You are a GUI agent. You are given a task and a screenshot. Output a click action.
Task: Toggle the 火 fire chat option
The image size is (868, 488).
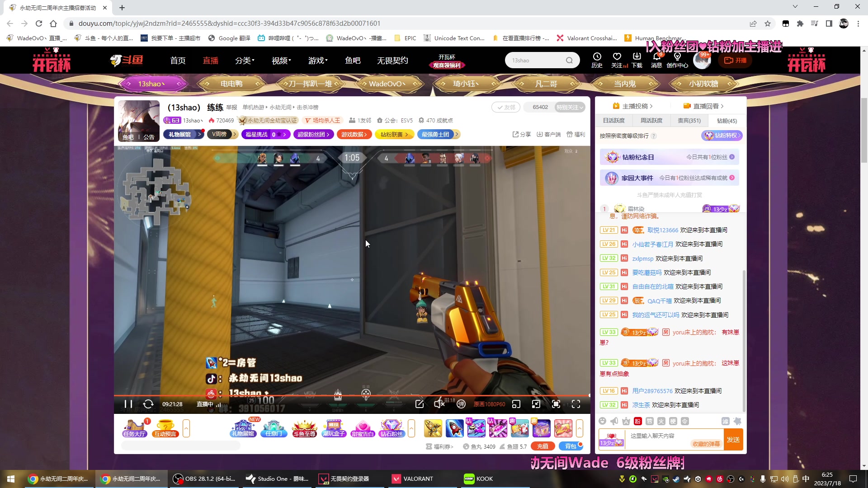point(661,421)
